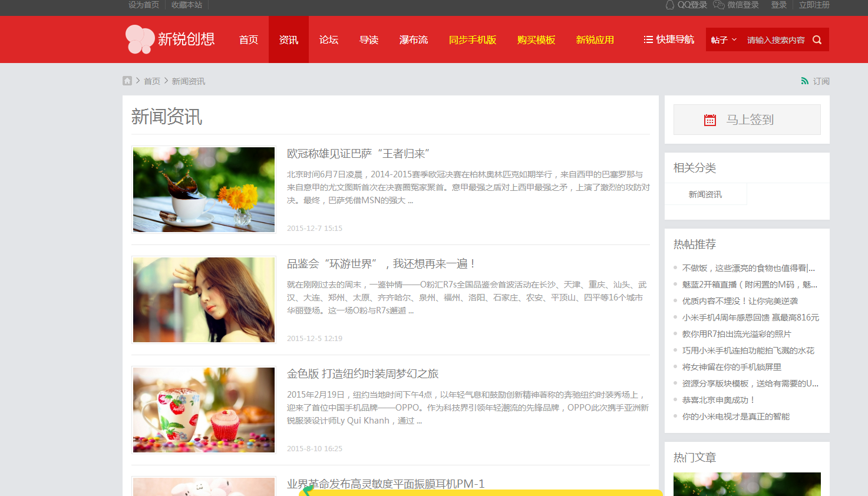This screenshot has height=496, width=868.
Task: Open hot post 魅蓝2开箱直播
Action: 750,285
